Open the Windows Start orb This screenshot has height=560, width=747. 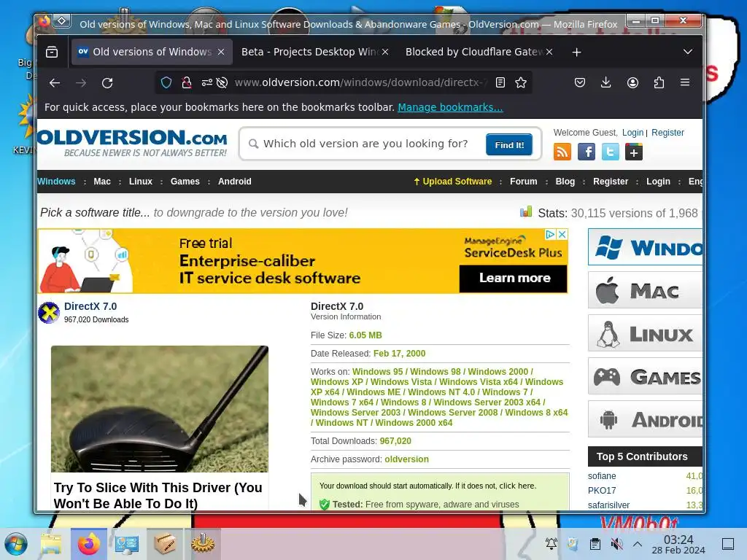pos(16,544)
